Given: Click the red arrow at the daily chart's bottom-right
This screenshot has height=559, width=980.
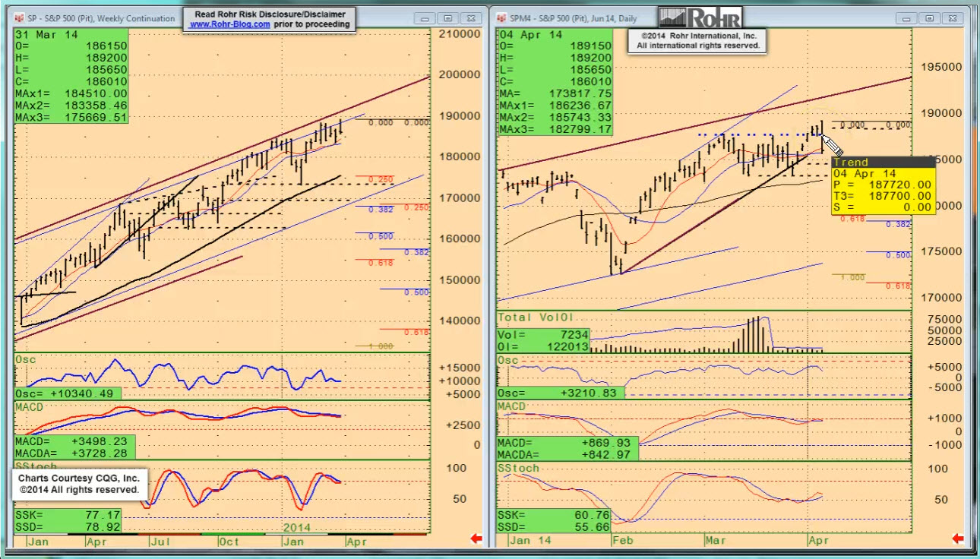Looking at the screenshot, I should click(x=958, y=539).
